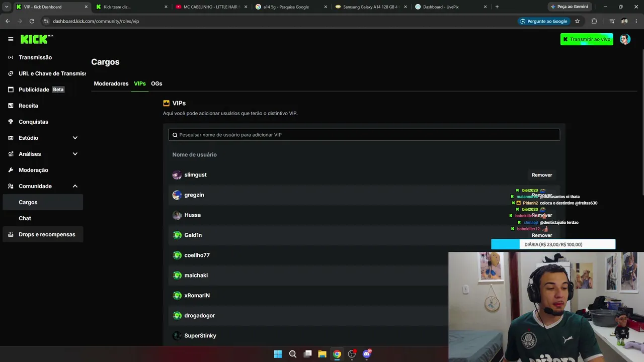Click username Gald1n in VIP list
Viewport: 644px width, 362px height.
point(193,235)
